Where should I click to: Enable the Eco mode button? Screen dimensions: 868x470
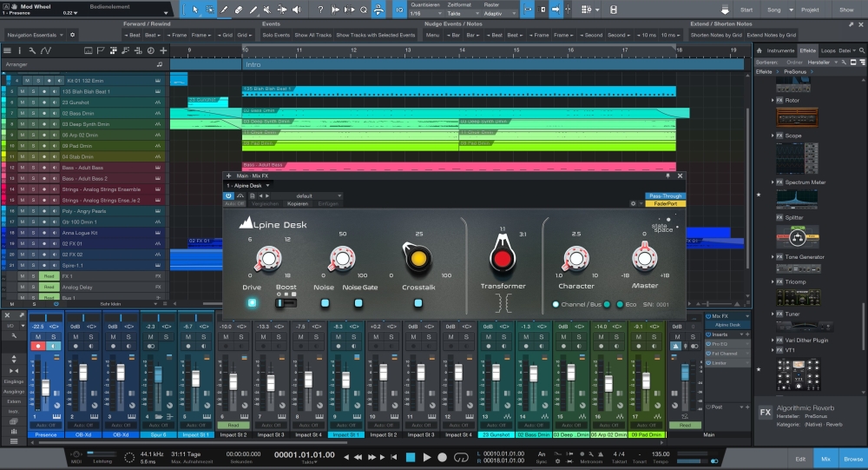(x=620, y=304)
